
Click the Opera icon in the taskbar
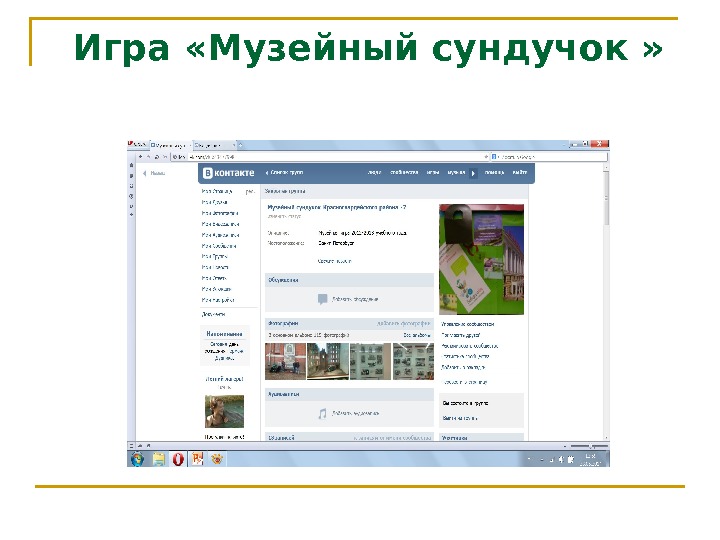coord(178,459)
